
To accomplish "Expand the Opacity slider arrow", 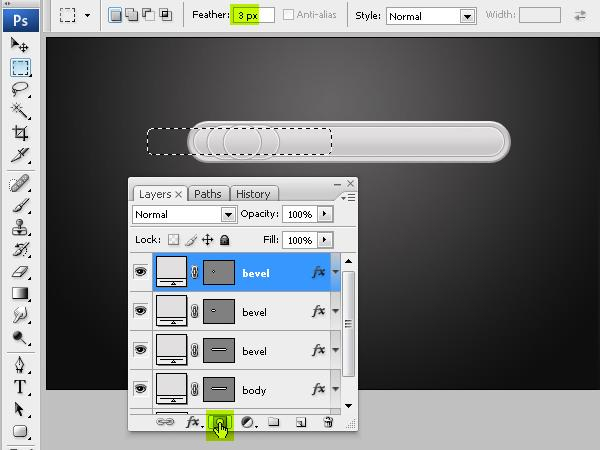I will point(325,214).
